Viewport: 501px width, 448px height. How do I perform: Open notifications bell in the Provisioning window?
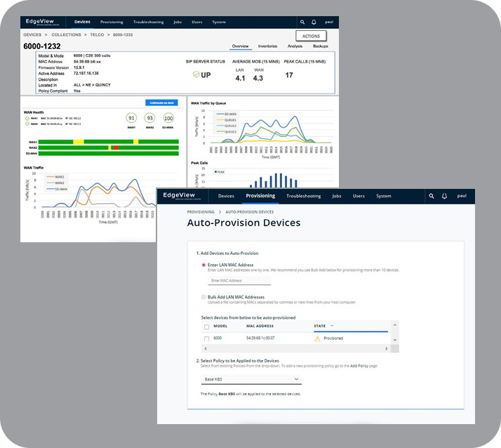pos(445,197)
